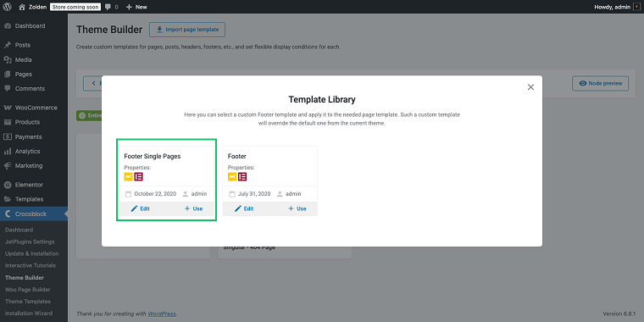This screenshot has height=322, width=644.
Task: Click the Products box icon
Action: (7, 122)
